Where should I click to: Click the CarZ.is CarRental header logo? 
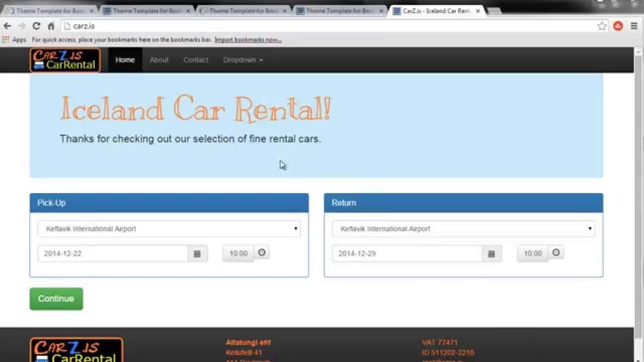[x=65, y=60]
